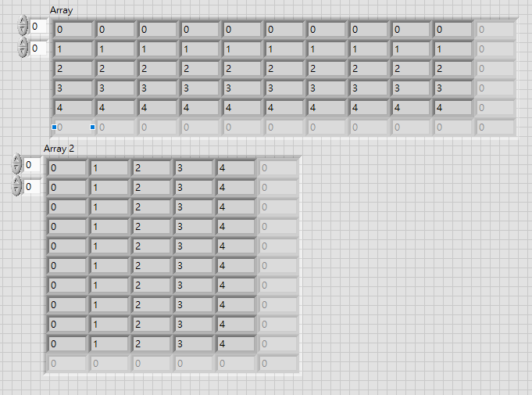The width and height of the screenshot is (532, 395).
Task: Click into Array's row index field
Action: point(37,27)
